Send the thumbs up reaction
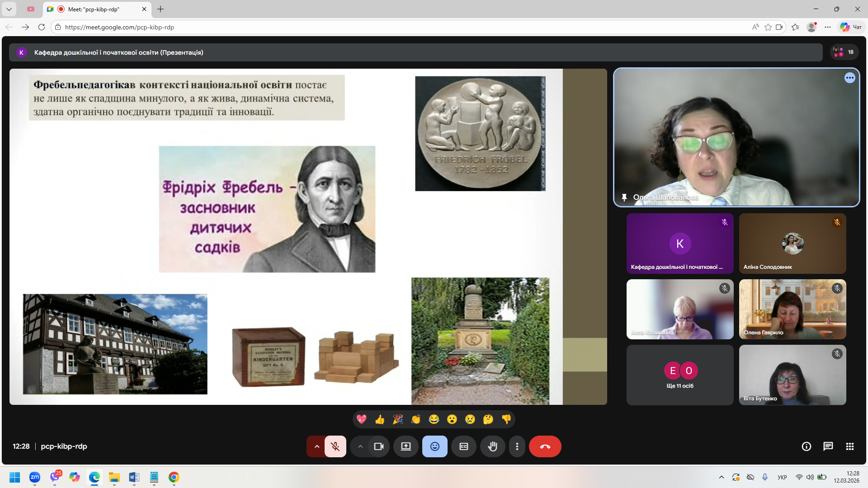 tap(380, 419)
